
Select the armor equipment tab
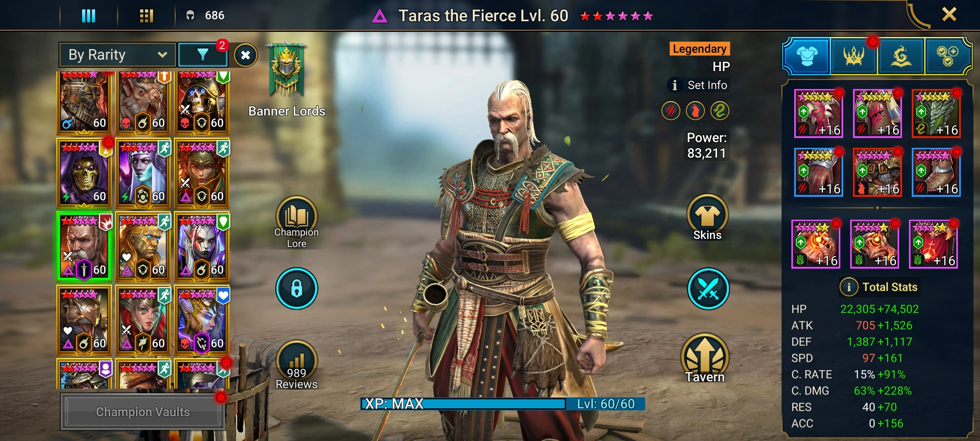point(807,56)
